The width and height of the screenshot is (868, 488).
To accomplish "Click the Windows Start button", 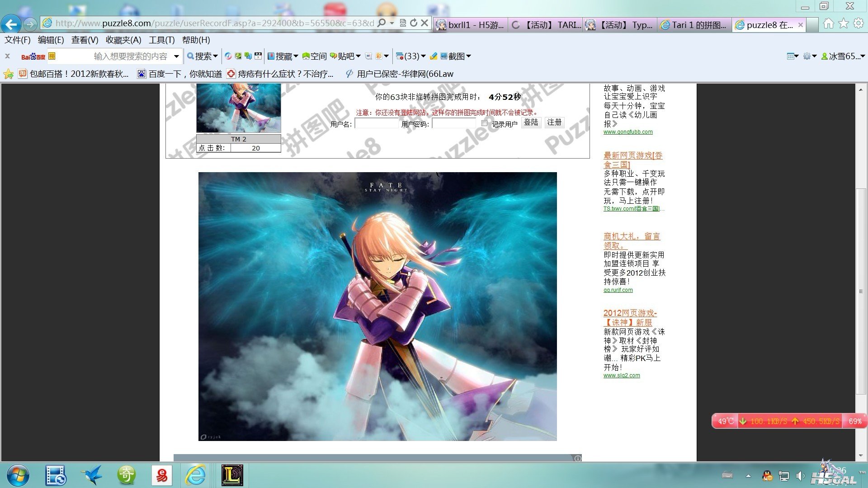I will coord(18,475).
